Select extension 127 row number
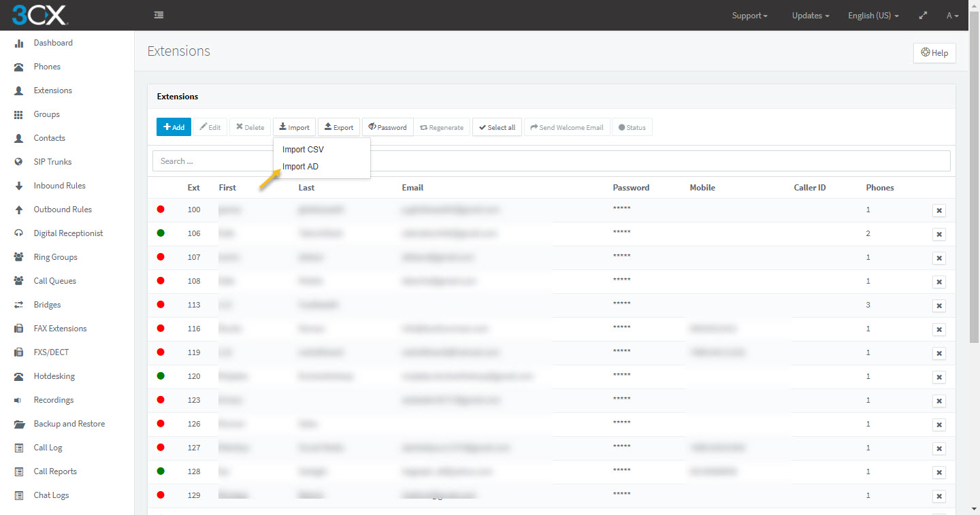The image size is (980, 515). click(194, 448)
